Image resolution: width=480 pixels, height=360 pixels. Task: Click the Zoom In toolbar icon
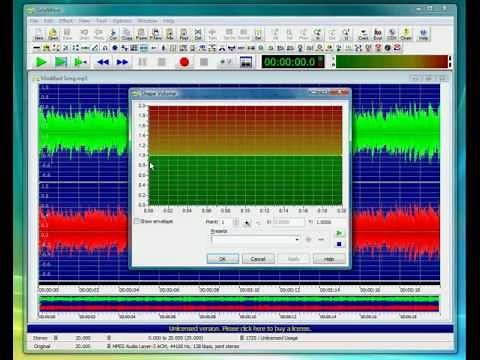tap(317, 34)
